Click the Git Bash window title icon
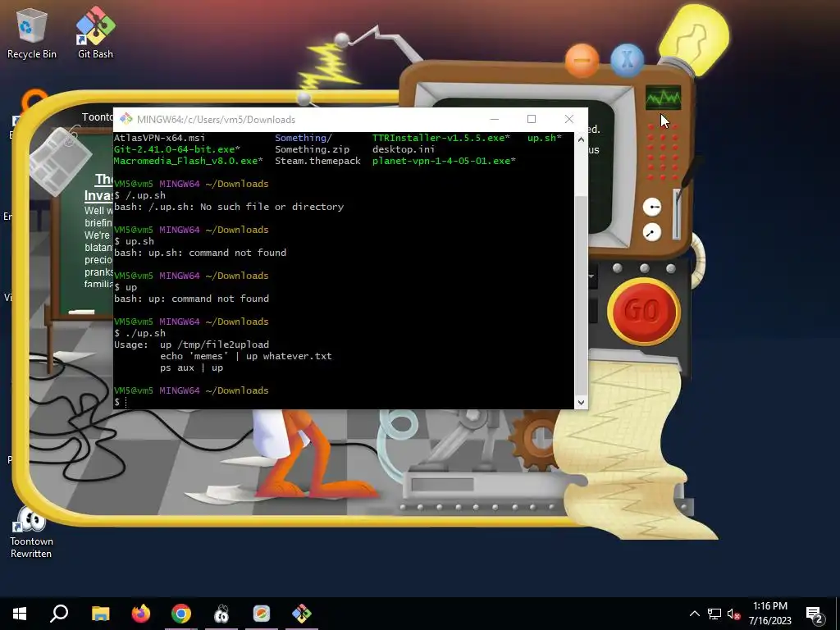Image resolution: width=840 pixels, height=630 pixels. (126, 119)
